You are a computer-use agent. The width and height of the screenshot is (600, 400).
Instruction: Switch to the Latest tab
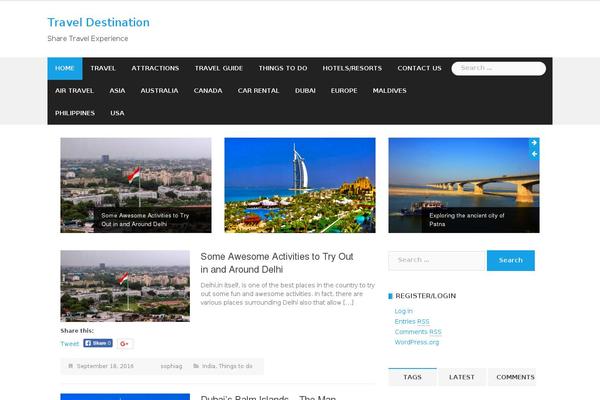[x=461, y=377]
